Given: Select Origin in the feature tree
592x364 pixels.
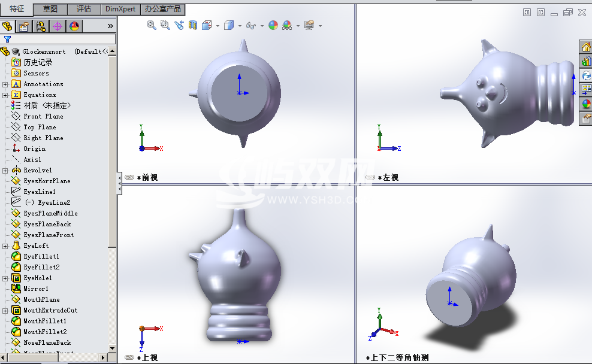Looking at the screenshot, I should pyautogui.click(x=34, y=149).
